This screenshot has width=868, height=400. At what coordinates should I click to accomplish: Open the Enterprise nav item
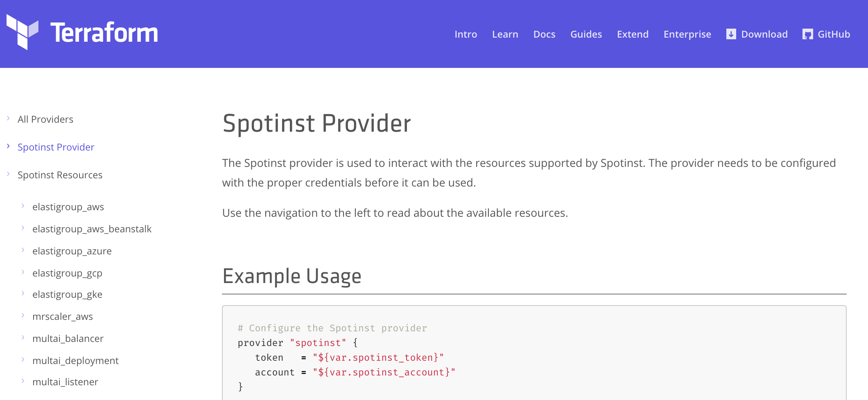click(687, 34)
